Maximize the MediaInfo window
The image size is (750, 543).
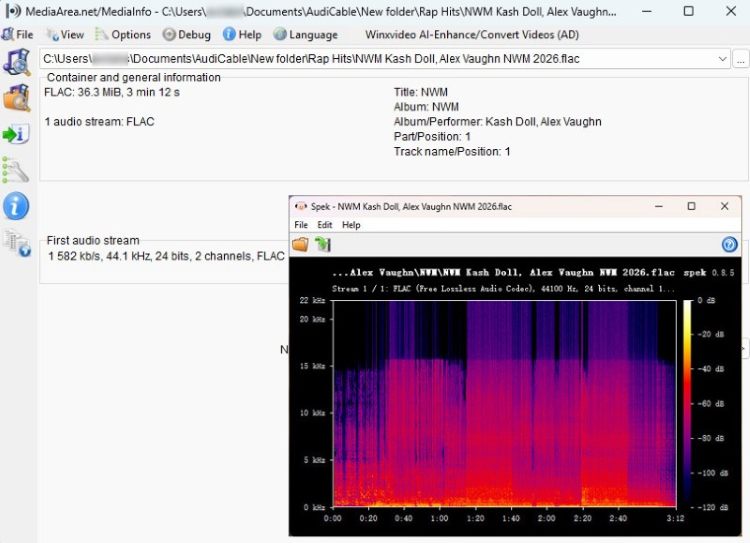(688, 11)
